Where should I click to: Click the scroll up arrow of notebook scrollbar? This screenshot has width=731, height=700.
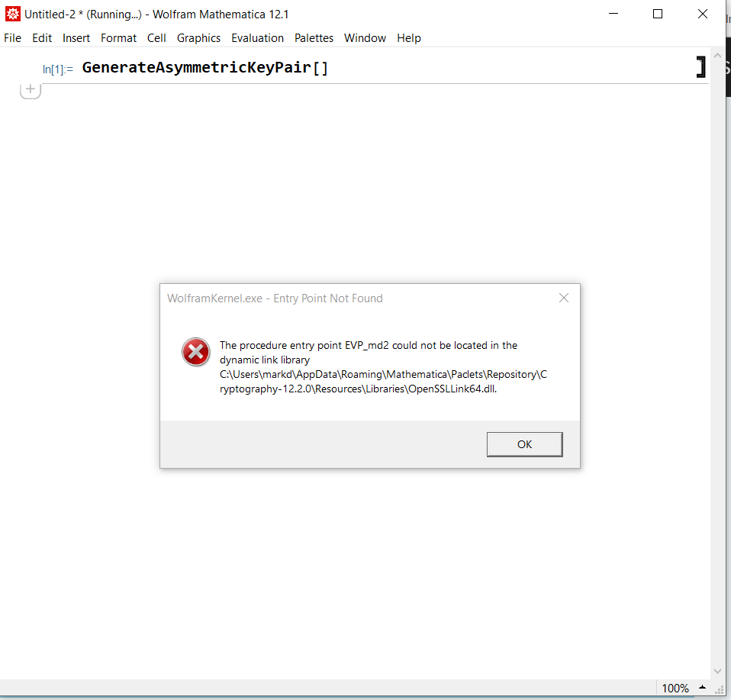click(717, 56)
